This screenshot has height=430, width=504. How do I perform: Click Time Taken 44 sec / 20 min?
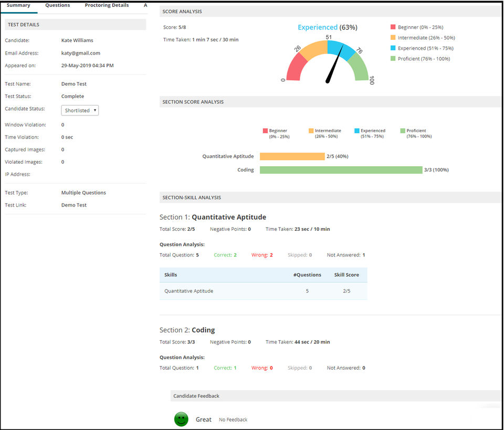pyautogui.click(x=298, y=342)
